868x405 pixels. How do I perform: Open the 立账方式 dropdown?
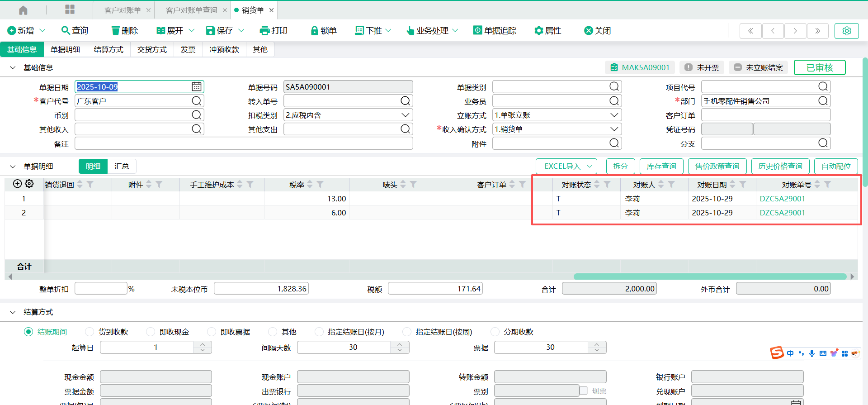coord(614,115)
